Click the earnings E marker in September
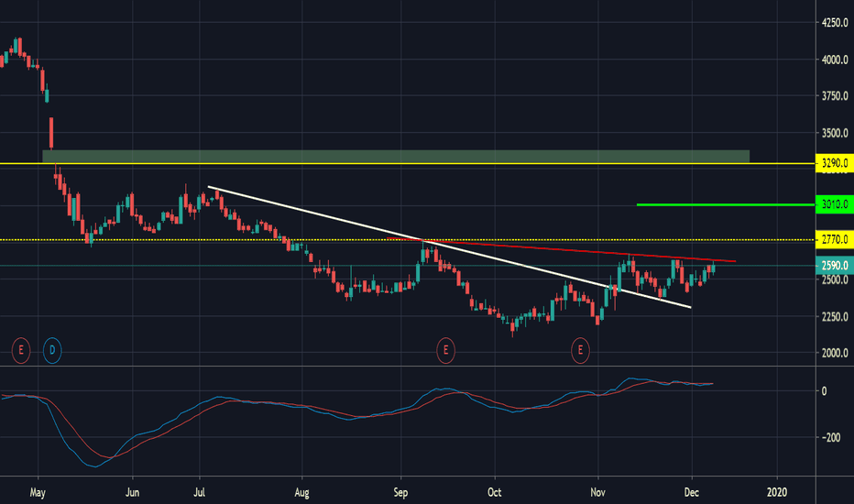This screenshot has height=504, width=854. [x=445, y=350]
